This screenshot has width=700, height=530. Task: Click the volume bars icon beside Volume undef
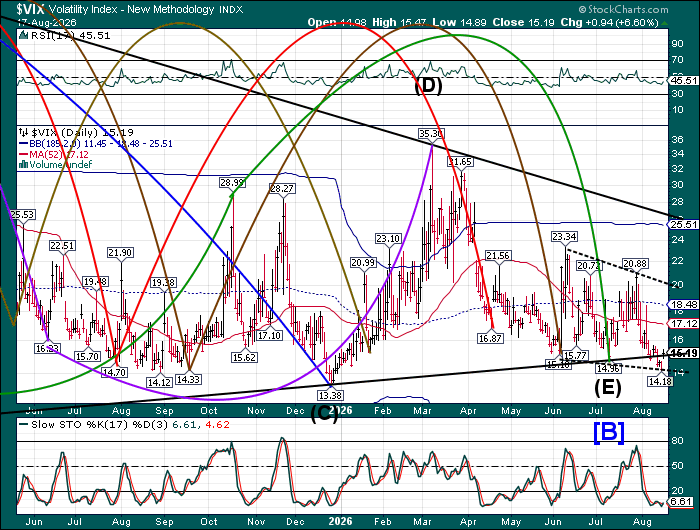(x=23, y=165)
